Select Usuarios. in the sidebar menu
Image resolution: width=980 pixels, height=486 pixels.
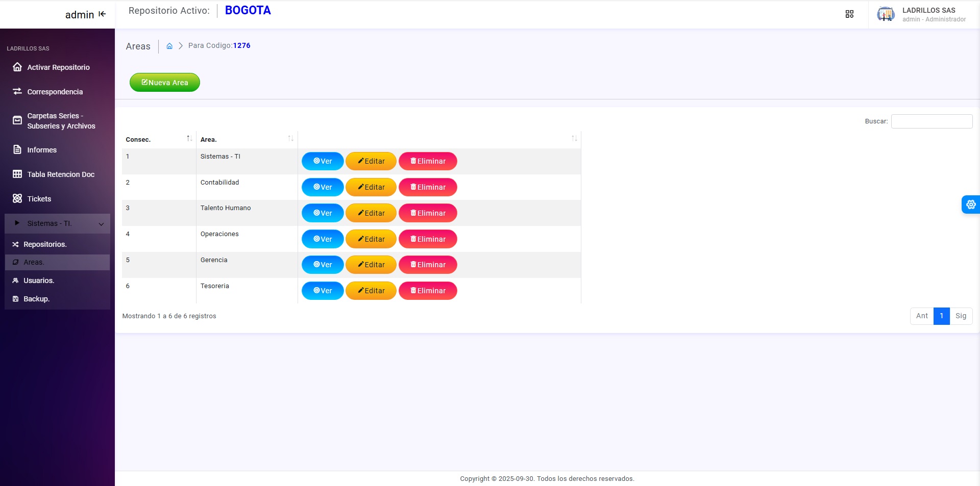[x=39, y=280]
